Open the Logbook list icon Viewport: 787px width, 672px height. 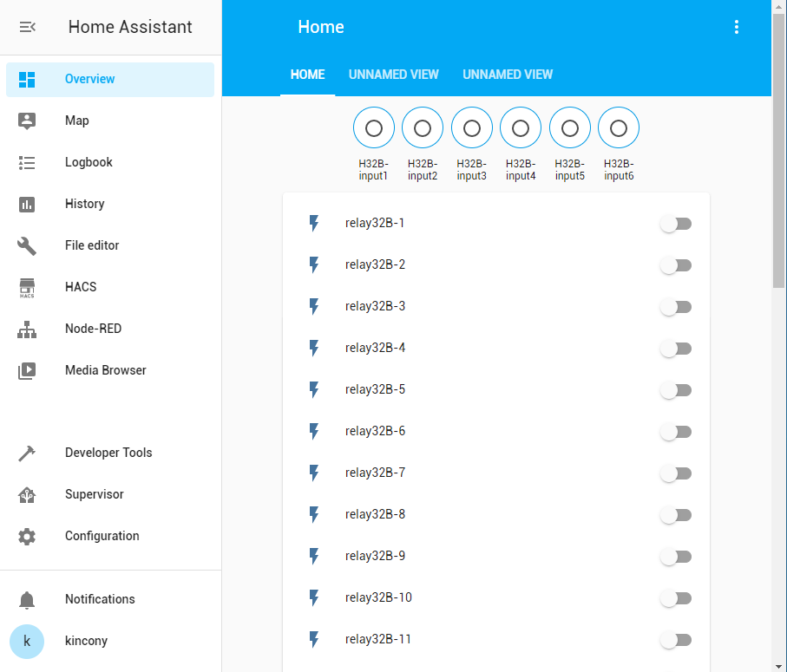(x=27, y=162)
